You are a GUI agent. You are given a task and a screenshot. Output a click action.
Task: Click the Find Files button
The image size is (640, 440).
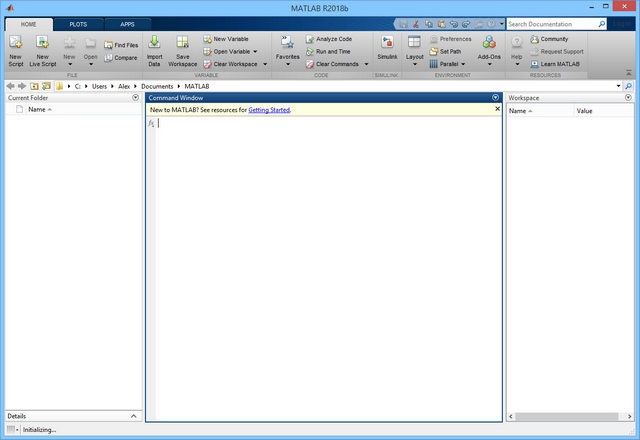(x=121, y=45)
